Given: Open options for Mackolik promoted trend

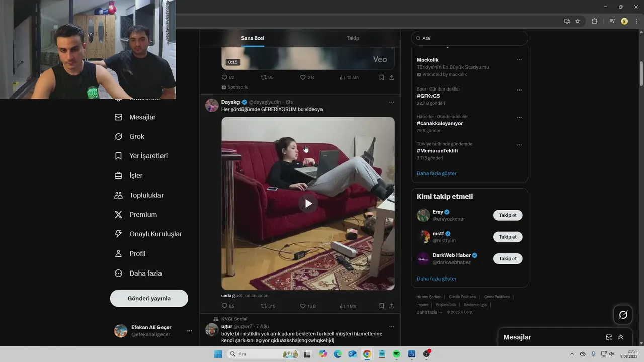Looking at the screenshot, I should coord(519,60).
